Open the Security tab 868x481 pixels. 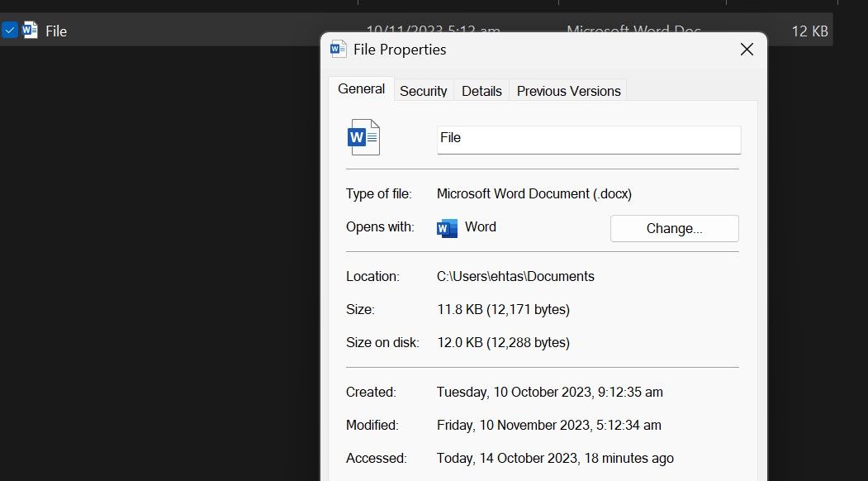(x=423, y=91)
